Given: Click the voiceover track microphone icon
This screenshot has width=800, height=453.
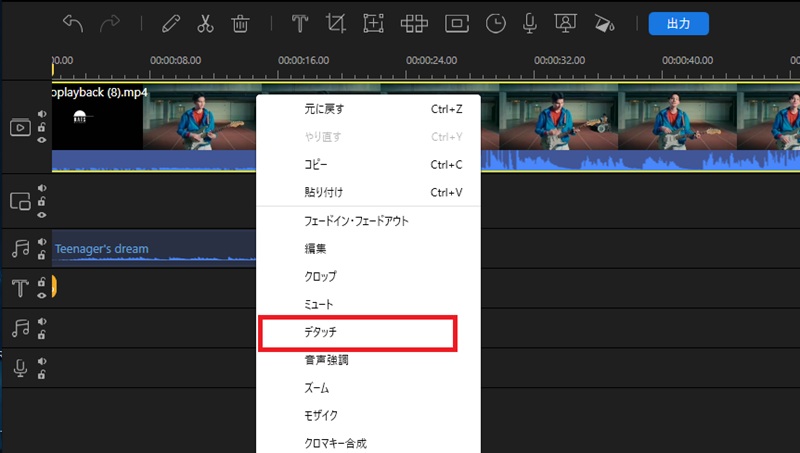Looking at the screenshot, I should click(20, 368).
